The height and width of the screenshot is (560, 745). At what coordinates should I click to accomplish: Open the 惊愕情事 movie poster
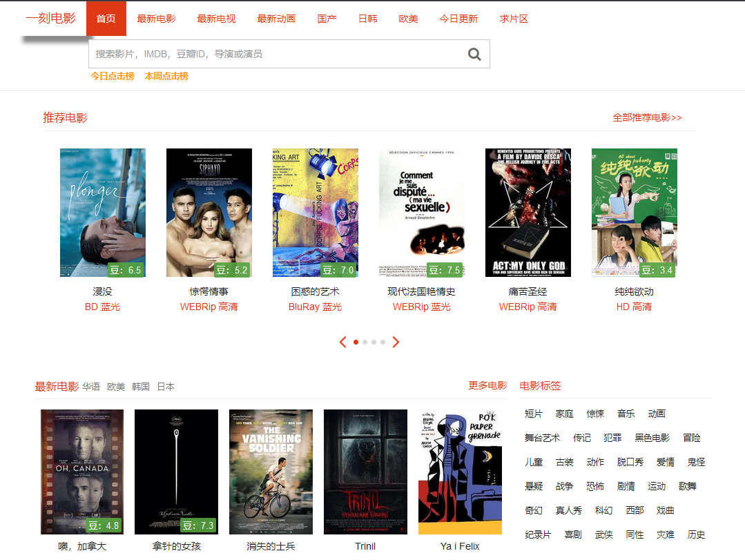click(209, 212)
